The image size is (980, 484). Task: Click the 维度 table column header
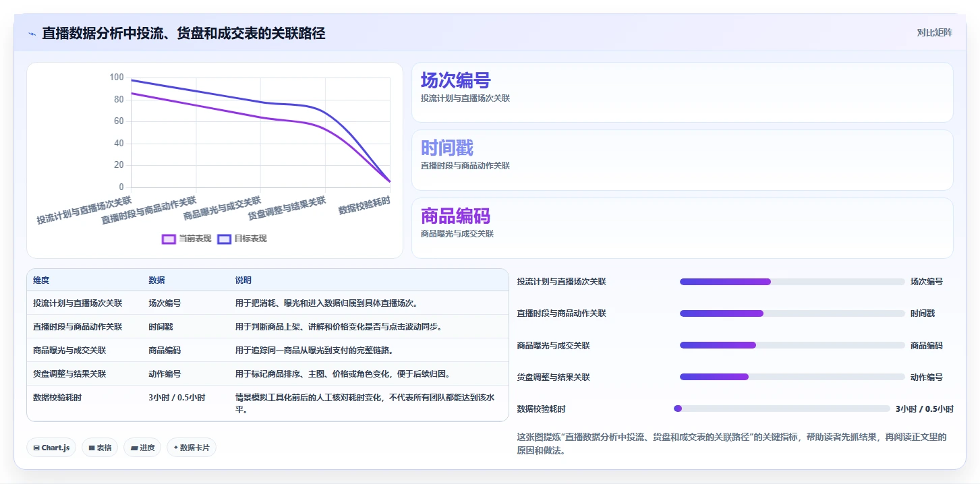coord(41,280)
